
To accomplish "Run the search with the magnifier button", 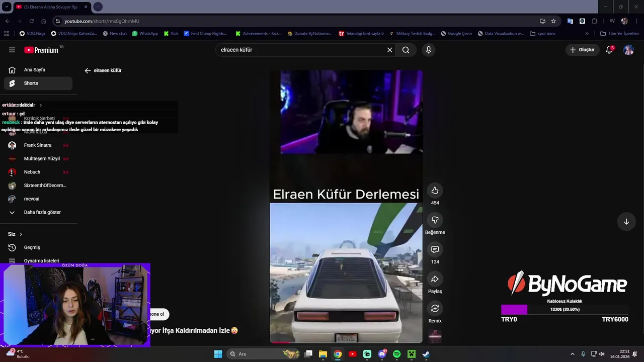I will pyautogui.click(x=406, y=50).
